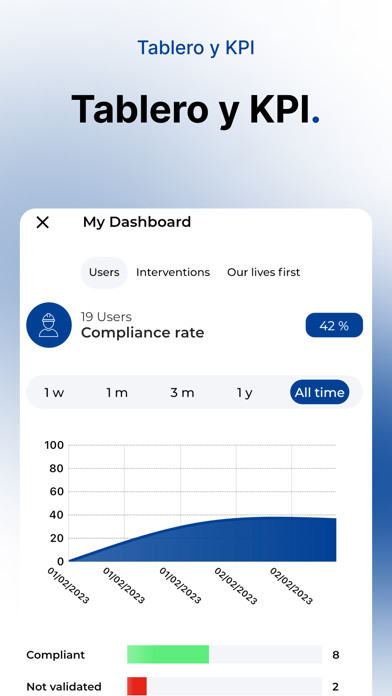
Task: Click the blue compliance area chart
Action: coord(202,539)
